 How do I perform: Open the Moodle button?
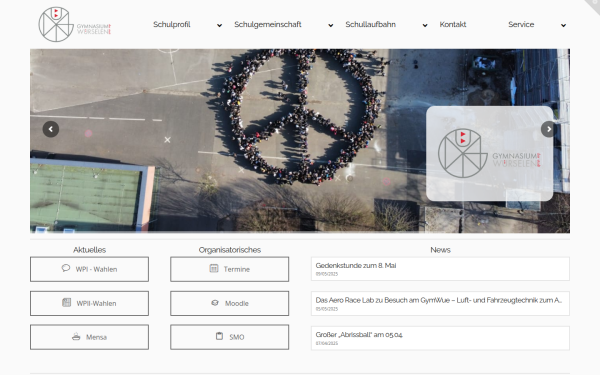click(x=230, y=303)
